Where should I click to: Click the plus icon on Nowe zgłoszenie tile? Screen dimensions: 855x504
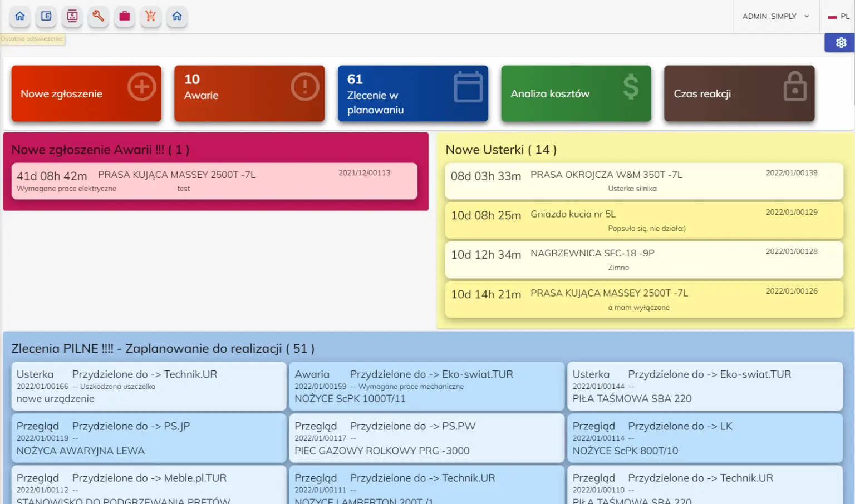coord(141,87)
